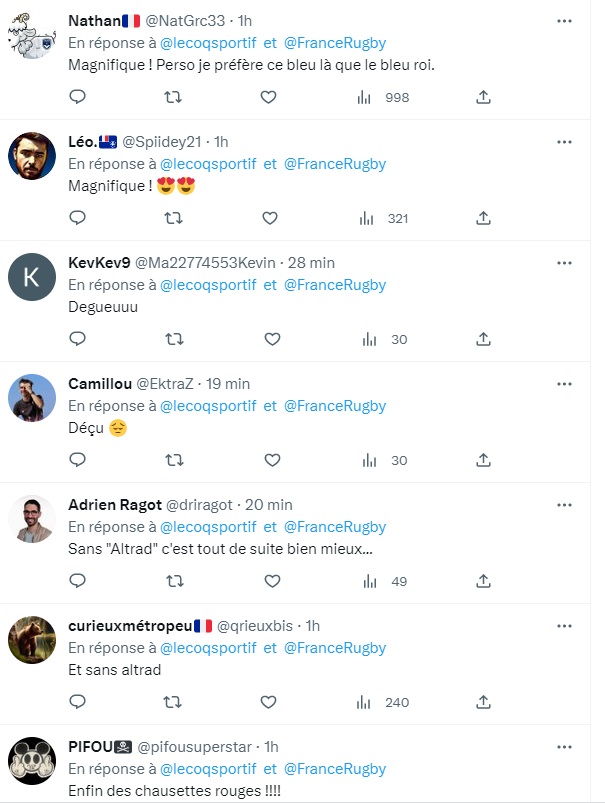The image size is (605, 803).
Task: Open Adrien Ragot's profile name
Action: click(x=115, y=505)
